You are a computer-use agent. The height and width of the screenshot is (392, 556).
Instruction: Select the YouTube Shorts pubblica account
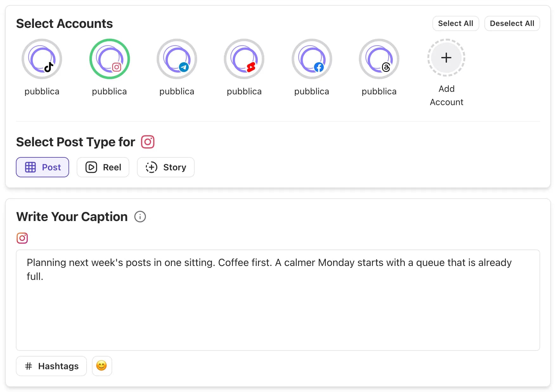pos(244,59)
